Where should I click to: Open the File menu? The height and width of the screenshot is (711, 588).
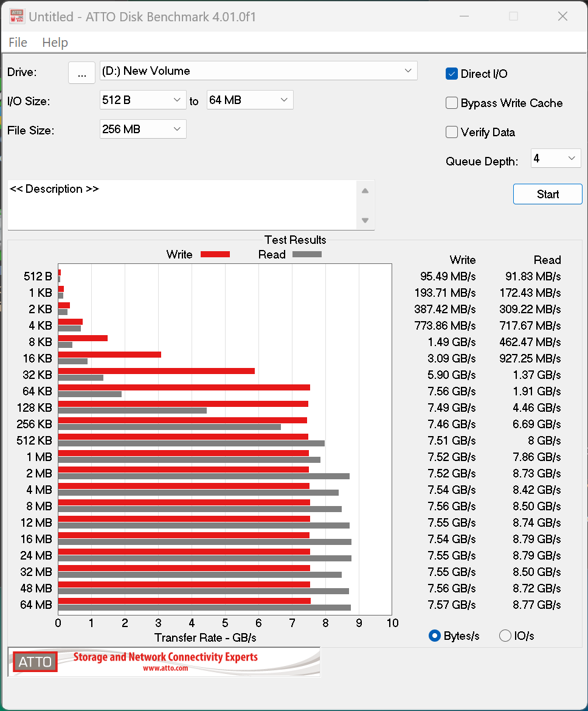[x=18, y=43]
